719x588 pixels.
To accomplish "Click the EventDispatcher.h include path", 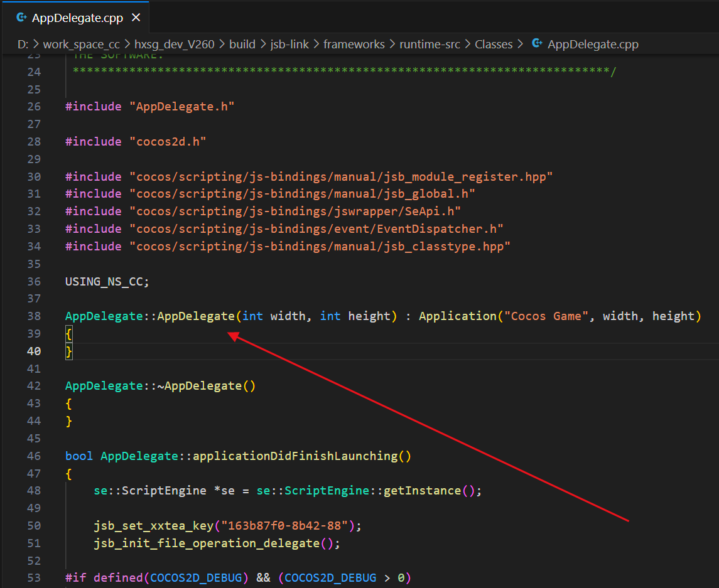I will [x=316, y=228].
